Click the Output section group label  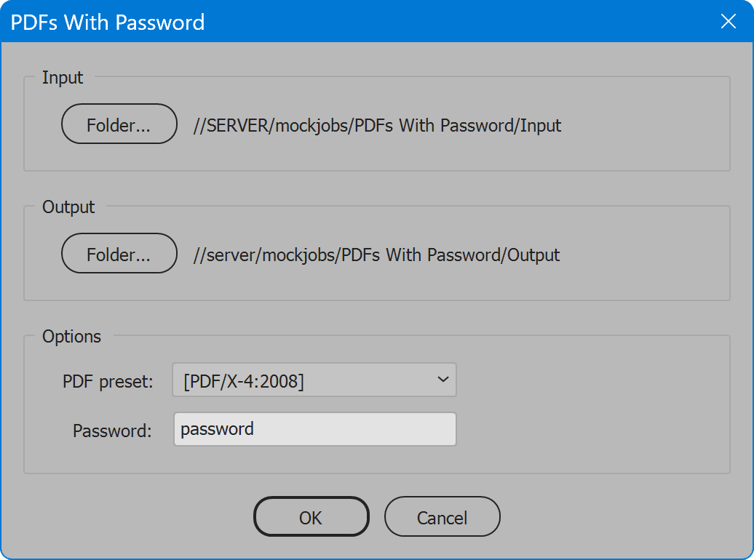coord(67,207)
